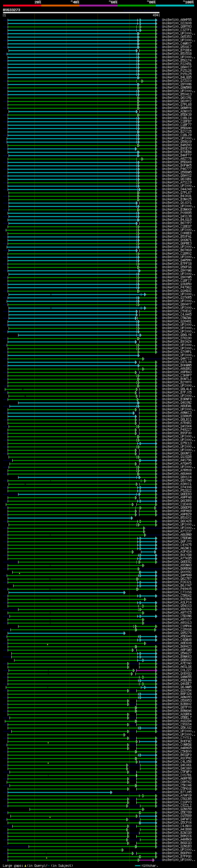Select hit label UniRef100_A9PB43

pyautogui.click(x=177, y=372)
